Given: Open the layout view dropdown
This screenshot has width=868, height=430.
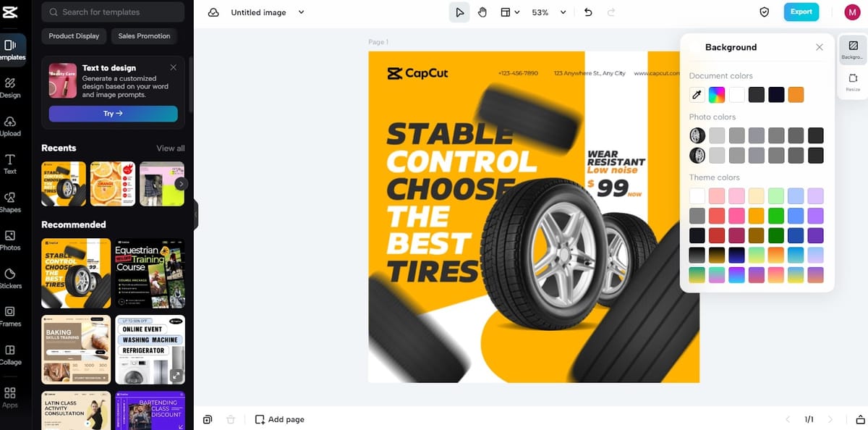Looking at the screenshot, I should pyautogui.click(x=511, y=12).
